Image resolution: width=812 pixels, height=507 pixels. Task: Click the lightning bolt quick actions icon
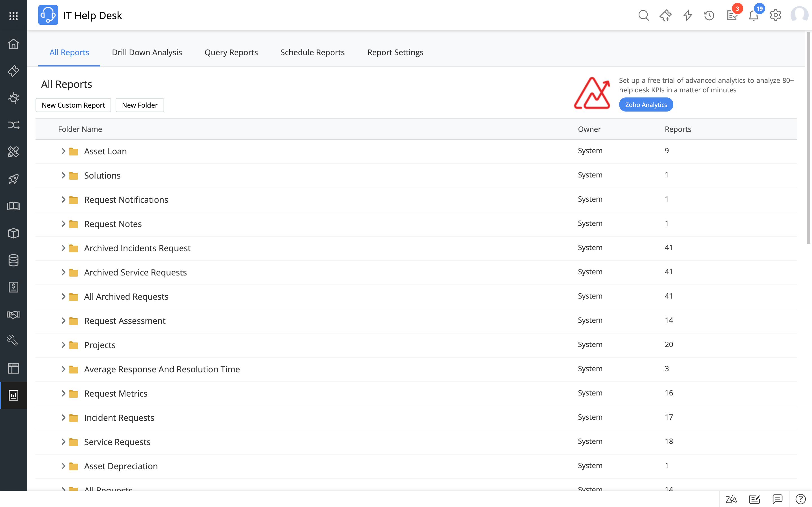point(687,15)
